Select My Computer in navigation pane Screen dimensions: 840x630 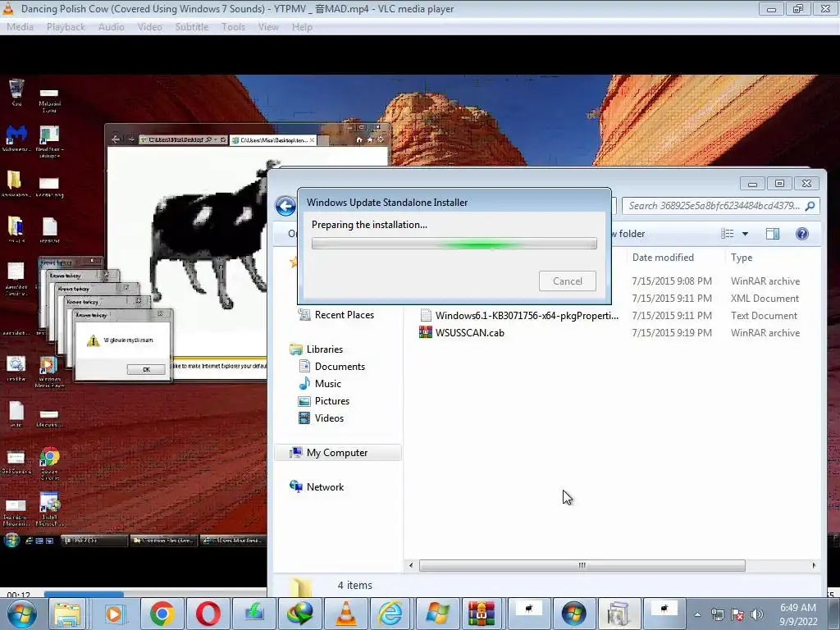coord(337,453)
